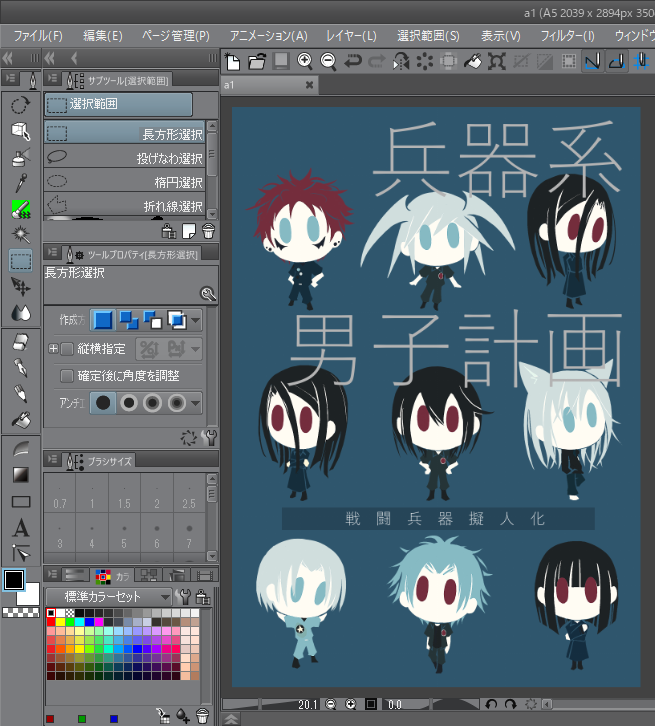The image size is (655, 726).
Task: Collapse the tool palette double arrow
Action: (7, 58)
